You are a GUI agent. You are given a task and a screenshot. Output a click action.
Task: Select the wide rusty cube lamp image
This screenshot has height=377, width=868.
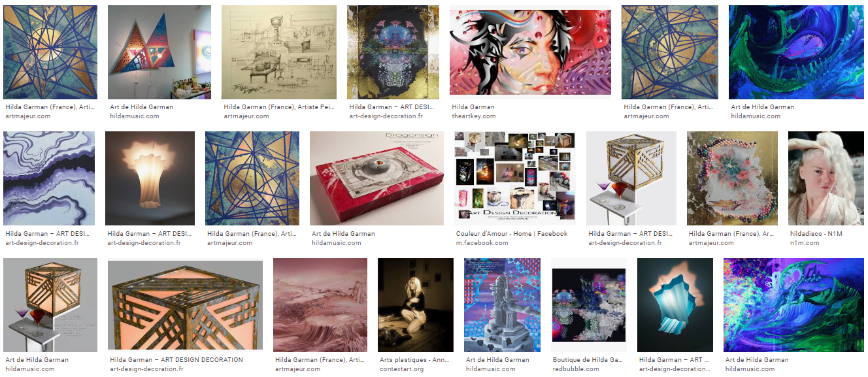coord(185,305)
